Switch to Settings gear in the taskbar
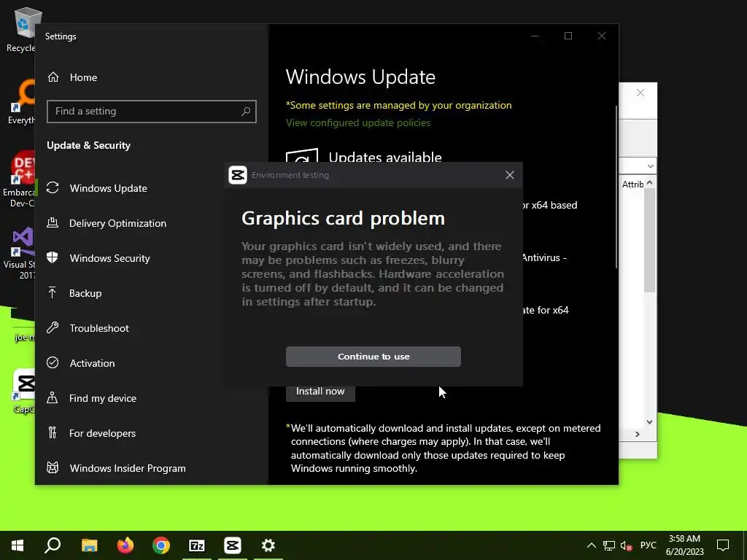 coord(268,545)
